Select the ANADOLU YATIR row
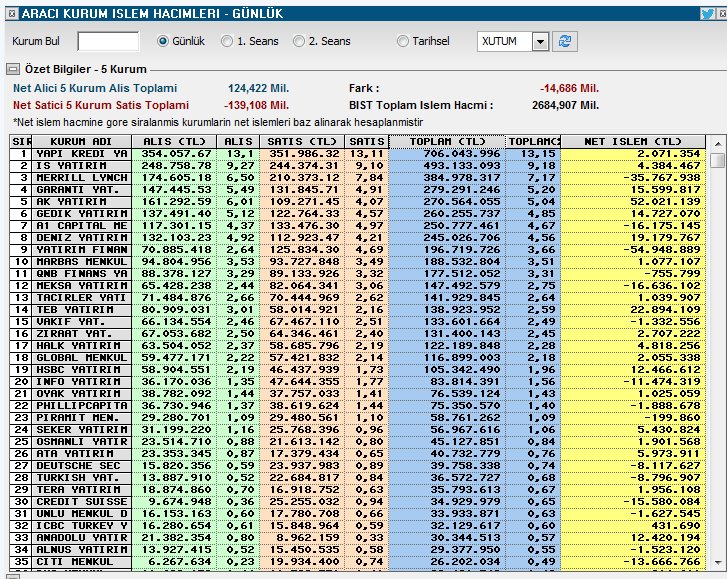The width and height of the screenshot is (727, 579). [357, 538]
